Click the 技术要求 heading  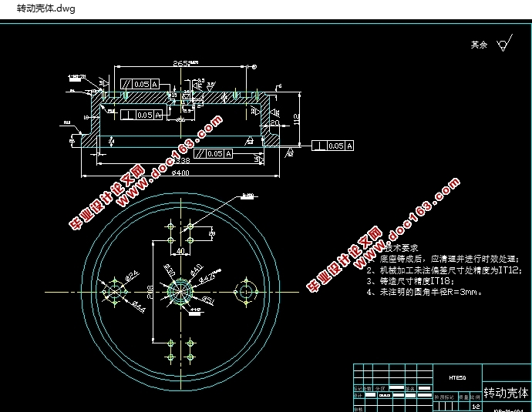pos(402,248)
